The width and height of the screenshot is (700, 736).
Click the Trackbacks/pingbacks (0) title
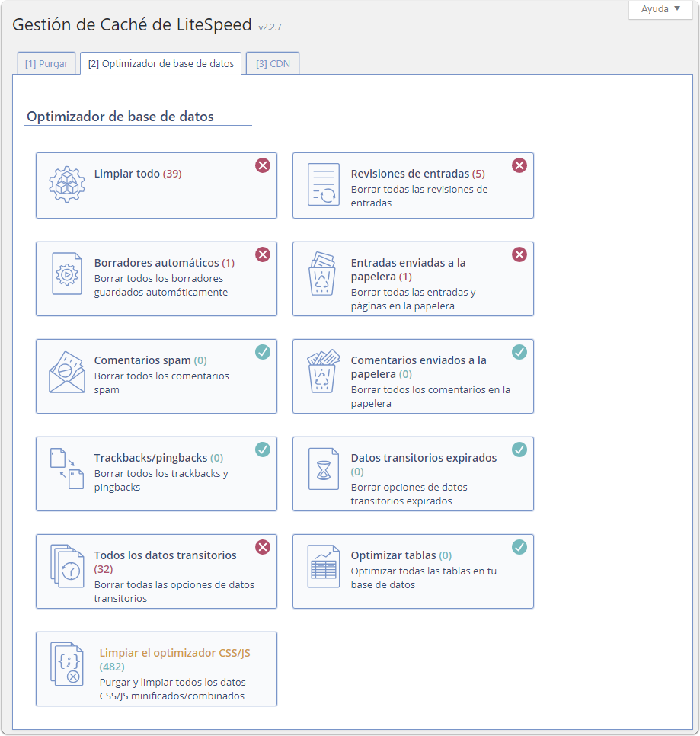coord(158,458)
